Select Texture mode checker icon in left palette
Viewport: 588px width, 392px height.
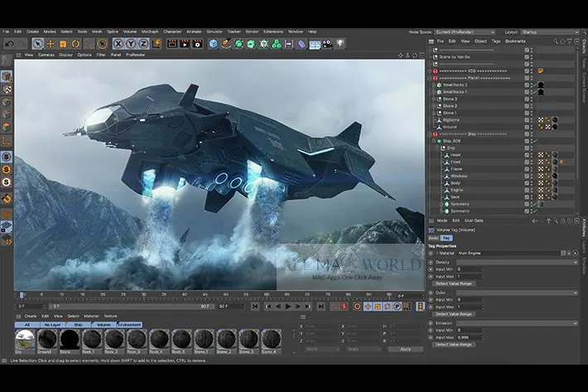(7, 90)
